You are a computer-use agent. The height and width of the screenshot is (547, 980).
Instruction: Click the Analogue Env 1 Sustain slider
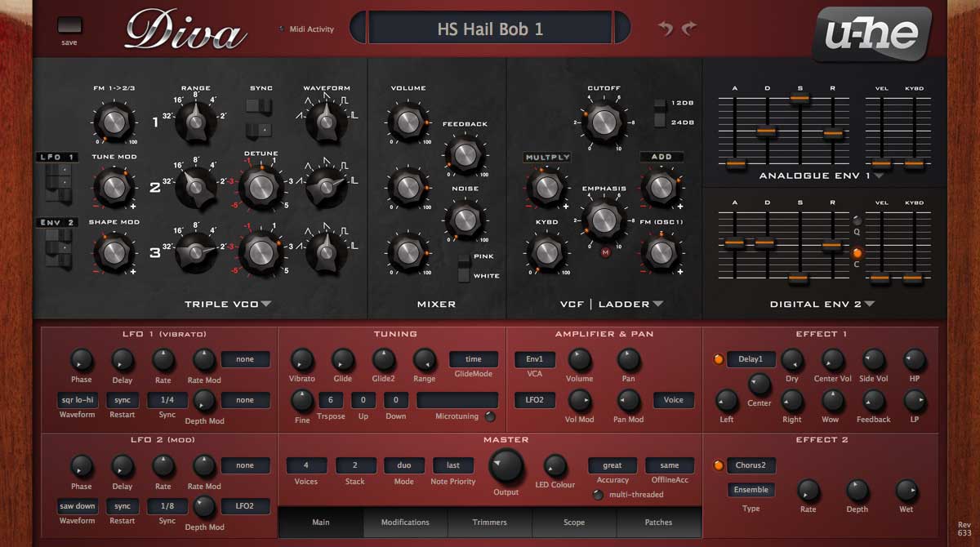[x=800, y=98]
